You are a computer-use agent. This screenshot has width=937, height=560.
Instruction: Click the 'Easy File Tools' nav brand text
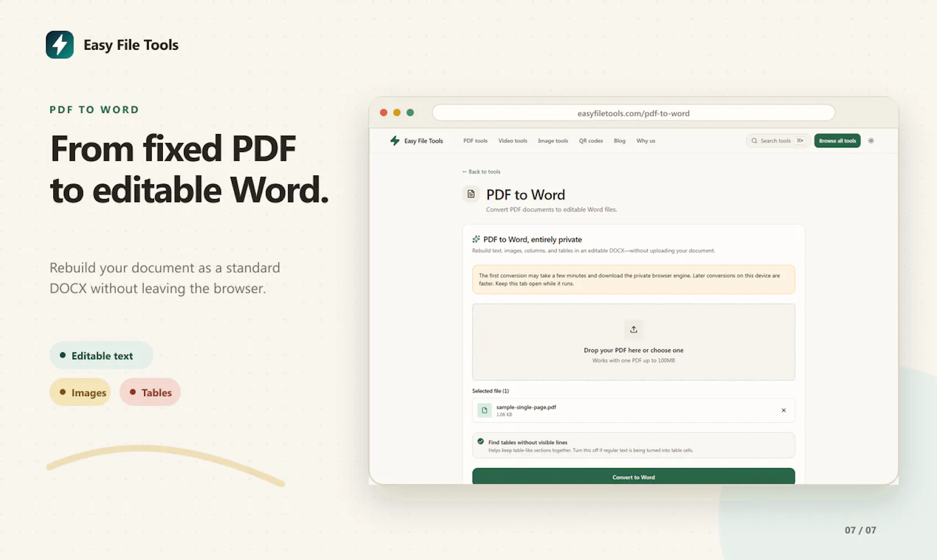(423, 140)
